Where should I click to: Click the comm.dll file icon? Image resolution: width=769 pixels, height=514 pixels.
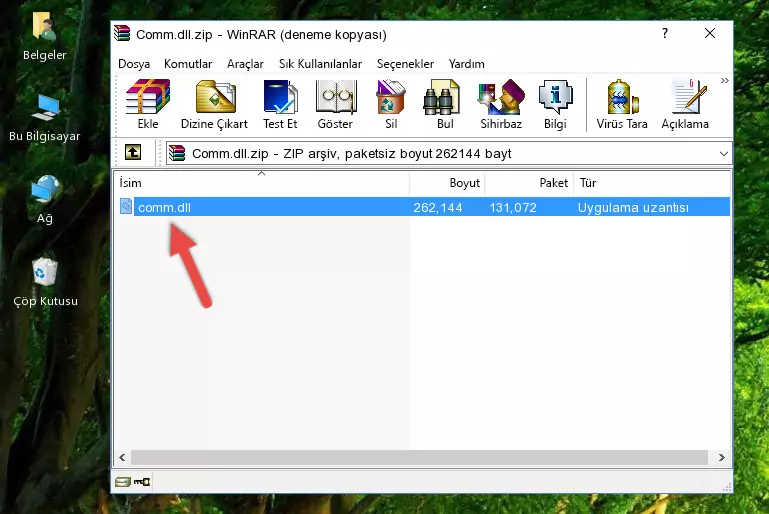(126, 206)
